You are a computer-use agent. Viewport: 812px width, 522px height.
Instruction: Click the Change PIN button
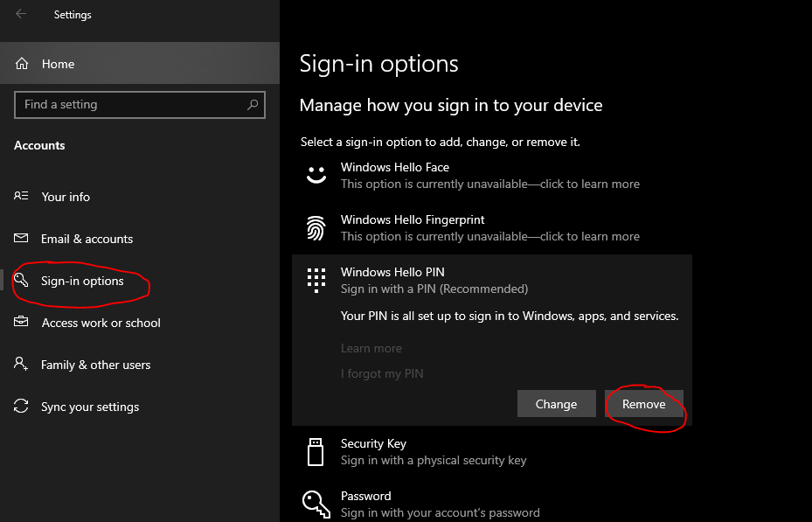coord(556,404)
